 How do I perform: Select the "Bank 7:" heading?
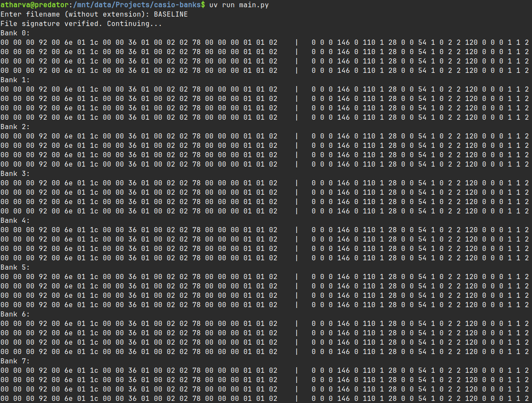(15, 361)
